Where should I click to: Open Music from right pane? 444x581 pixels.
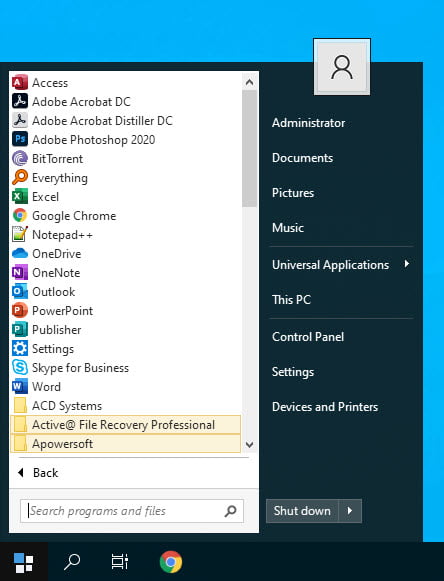288,228
